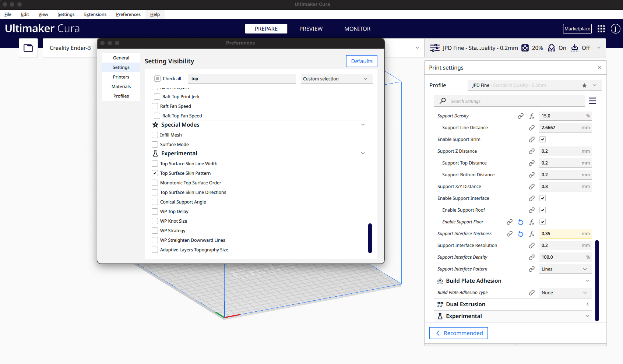Click the infill 20% icon
Screen dimensions: 623x364
click(x=525, y=48)
